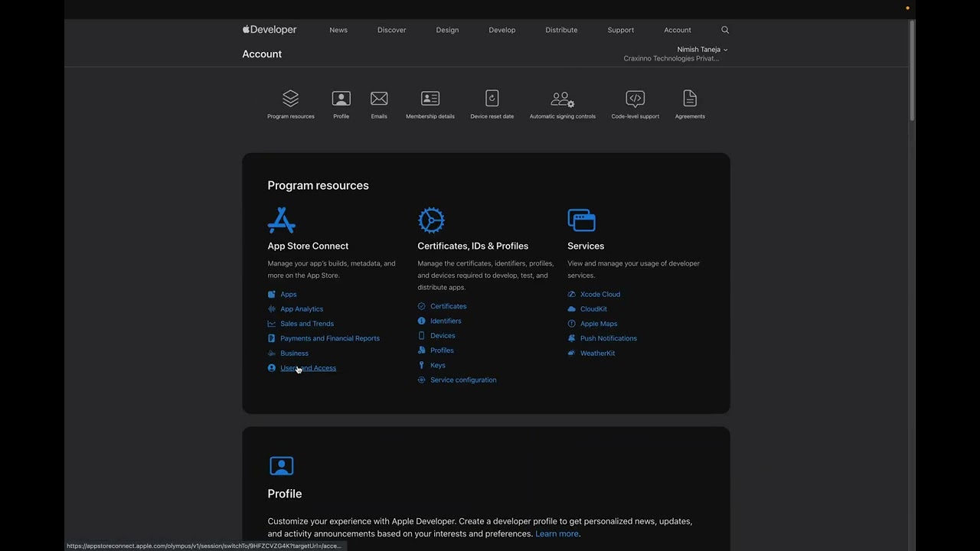Open the search magnifier icon
Screen dimensions: 980x551
[725, 30]
